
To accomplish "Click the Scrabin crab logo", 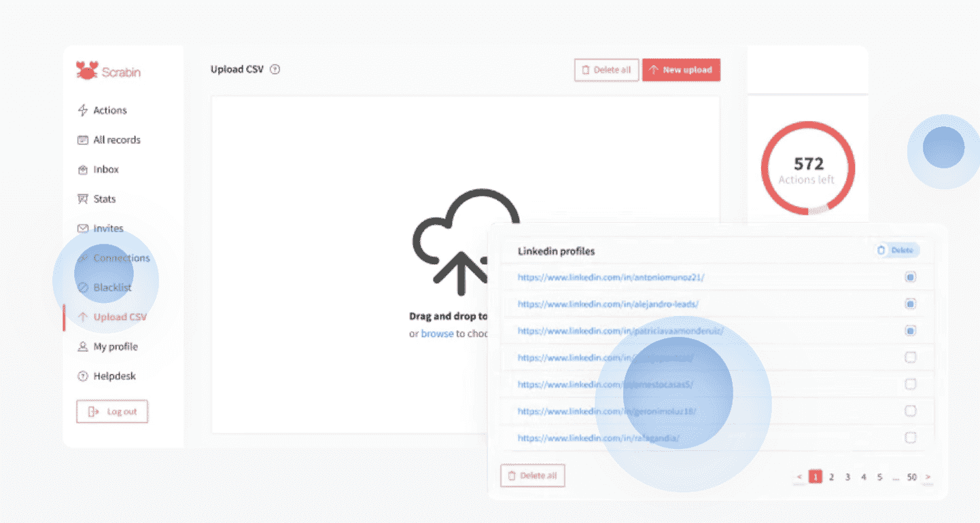I will [86, 70].
